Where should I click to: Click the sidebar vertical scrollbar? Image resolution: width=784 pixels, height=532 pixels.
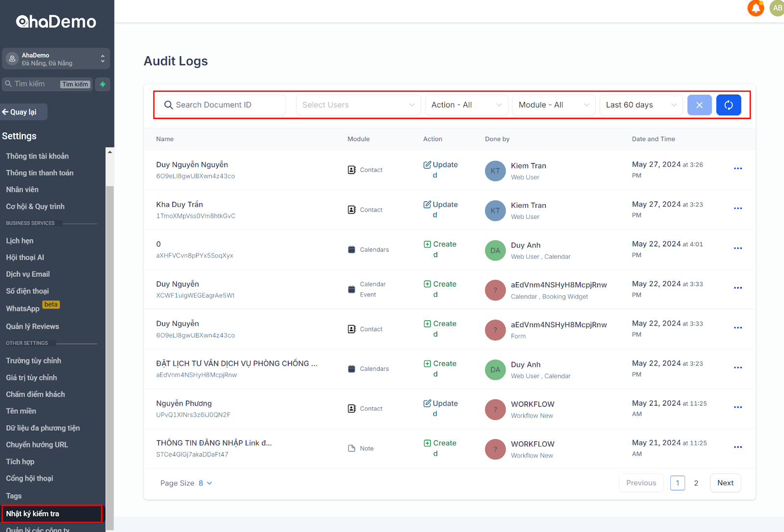pos(110,358)
